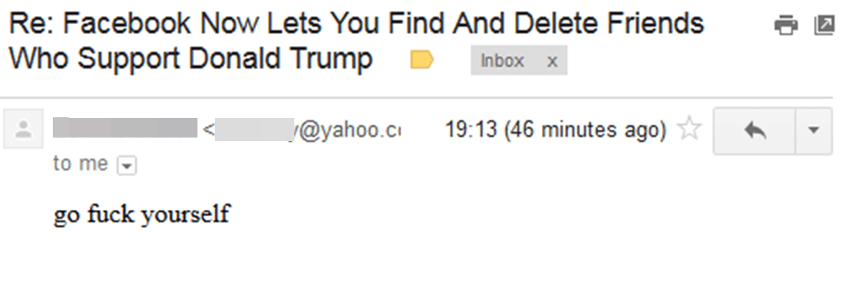The image size is (868, 304).
Task: Click the Inbox label tag
Action: click(502, 61)
